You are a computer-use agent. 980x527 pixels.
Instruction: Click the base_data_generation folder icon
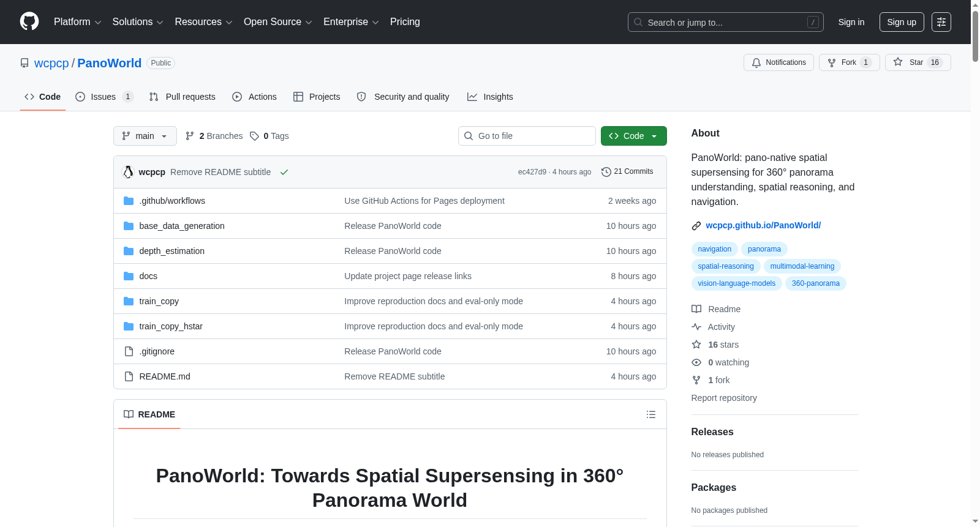(x=129, y=226)
